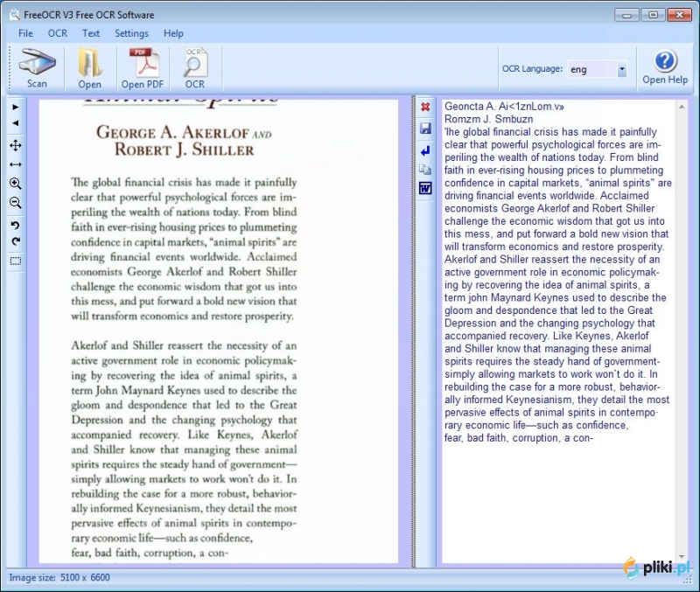Rotate the image counter-clockwise
Image resolution: width=700 pixels, height=592 pixels.
pos(16,225)
